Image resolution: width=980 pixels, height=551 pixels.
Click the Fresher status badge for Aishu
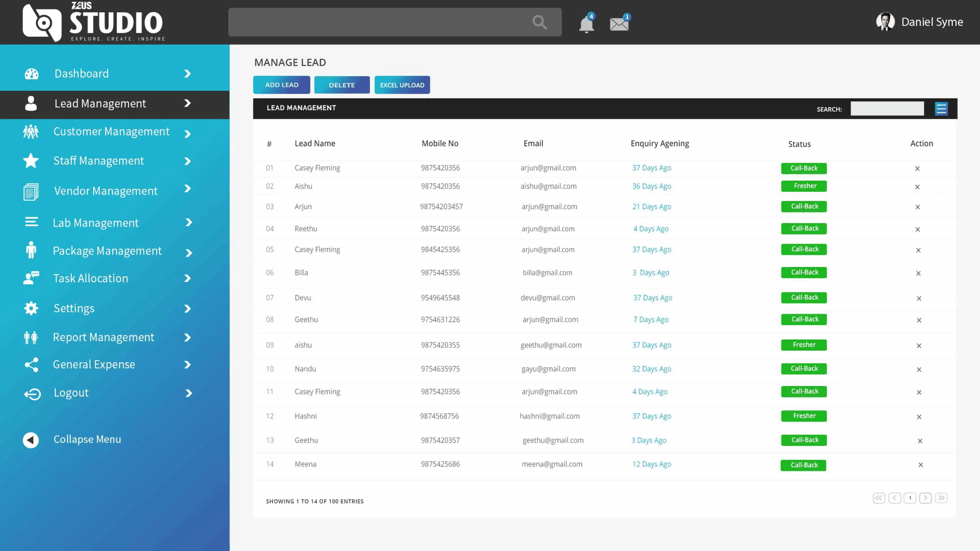coord(804,186)
